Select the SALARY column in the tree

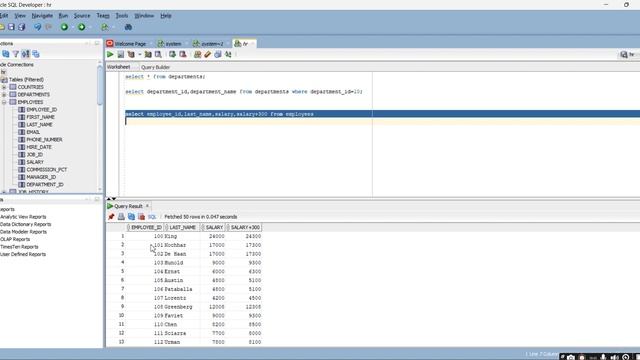point(35,162)
